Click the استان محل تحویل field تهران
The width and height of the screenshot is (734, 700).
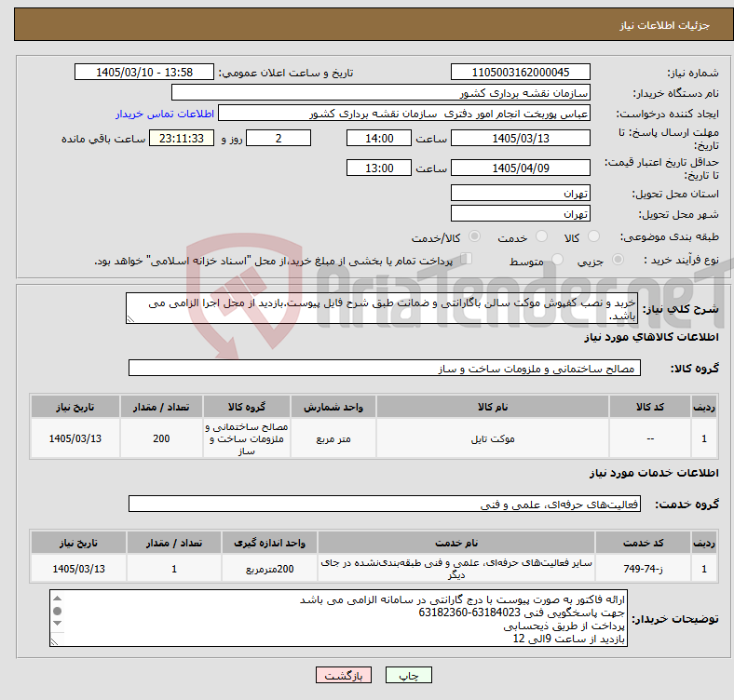pos(520,193)
